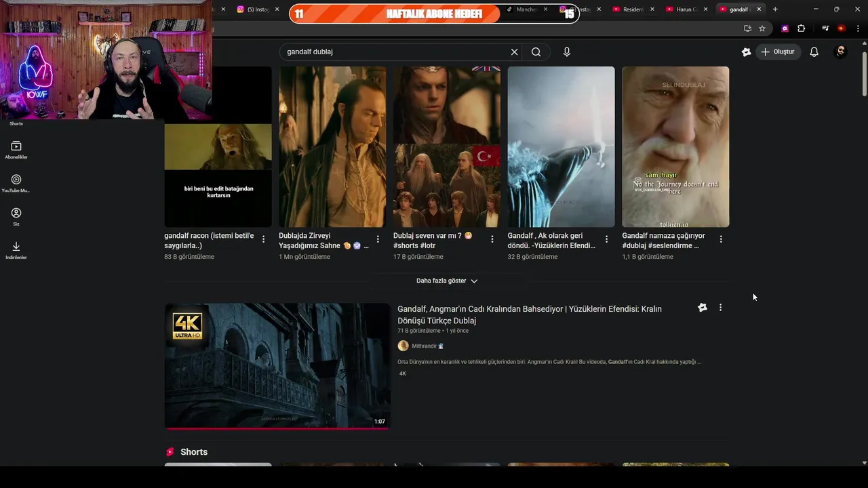Viewport: 868px width, 488px height.
Task: Open Abonelikler in the YouTube sidebar
Action: point(16,150)
